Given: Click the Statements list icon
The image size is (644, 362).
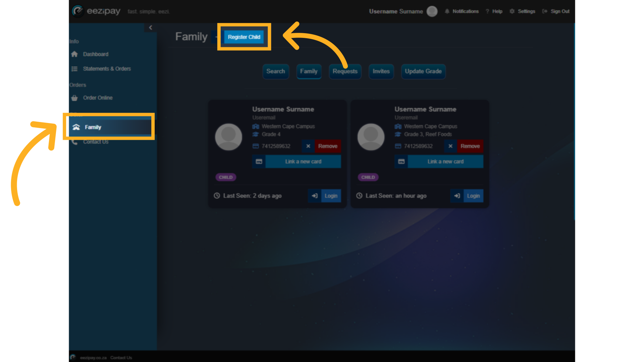Looking at the screenshot, I should [x=74, y=69].
